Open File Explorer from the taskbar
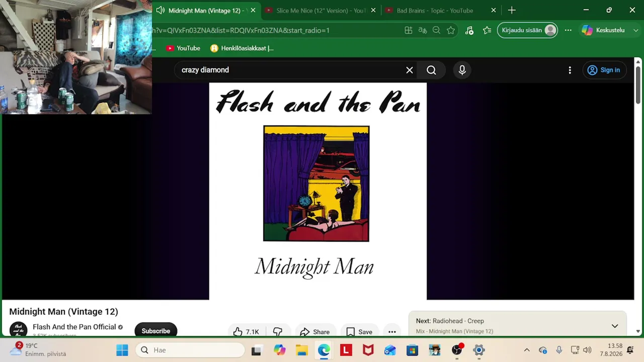The width and height of the screenshot is (644, 362). pos(302,350)
